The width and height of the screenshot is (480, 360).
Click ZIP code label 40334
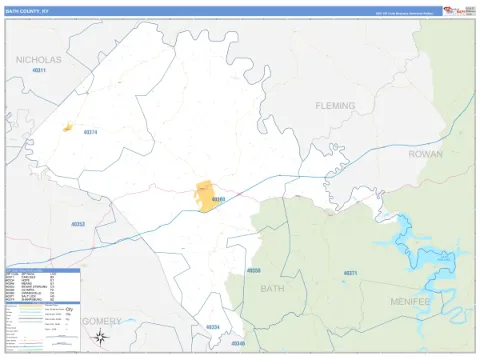tap(213, 327)
